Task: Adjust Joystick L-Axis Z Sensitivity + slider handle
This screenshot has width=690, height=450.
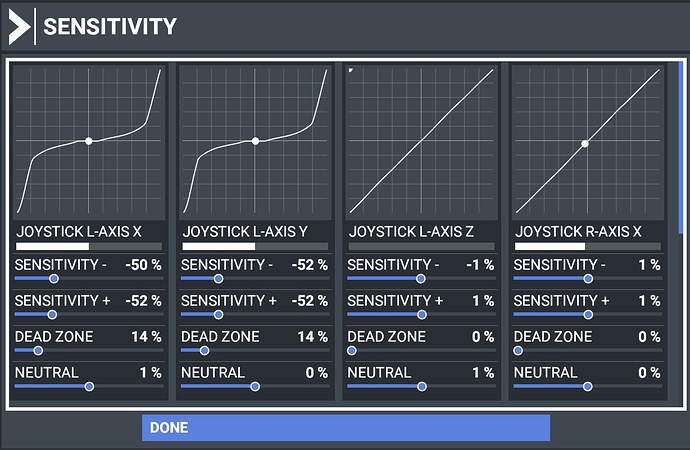Action: [422, 315]
